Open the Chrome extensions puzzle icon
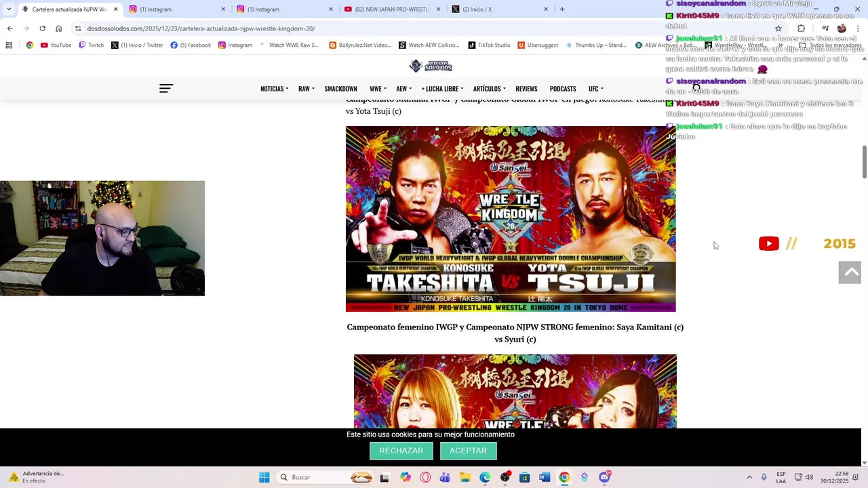 point(801,28)
